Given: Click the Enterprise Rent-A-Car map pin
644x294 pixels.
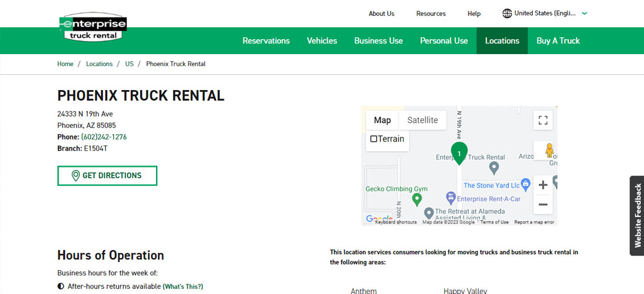Looking at the screenshot, I should point(451,198).
